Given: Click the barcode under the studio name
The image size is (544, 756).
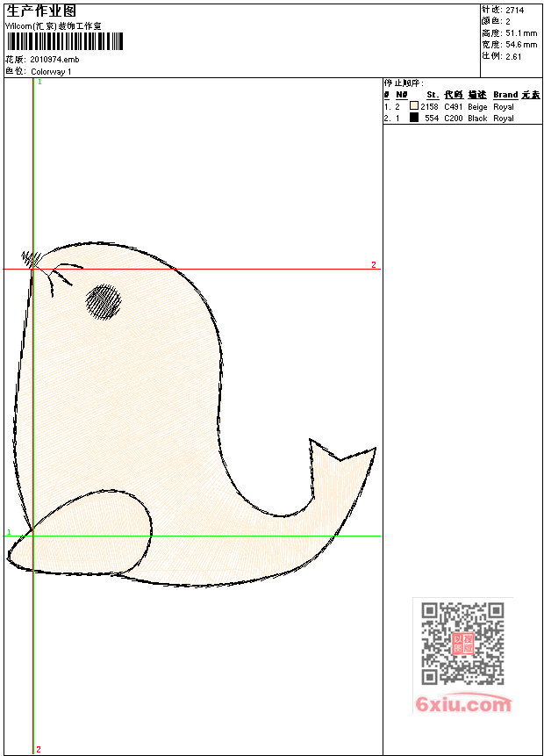Looking at the screenshot, I should click(64, 42).
